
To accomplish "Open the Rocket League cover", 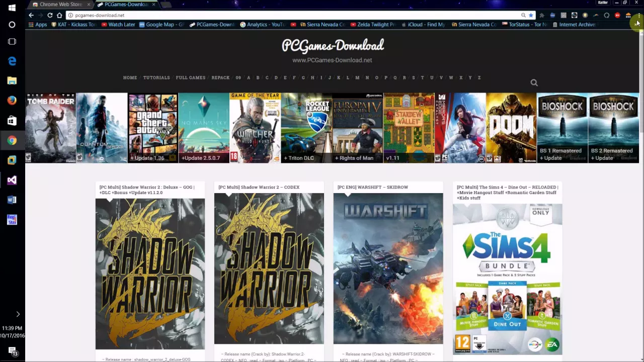I will pos(306,128).
